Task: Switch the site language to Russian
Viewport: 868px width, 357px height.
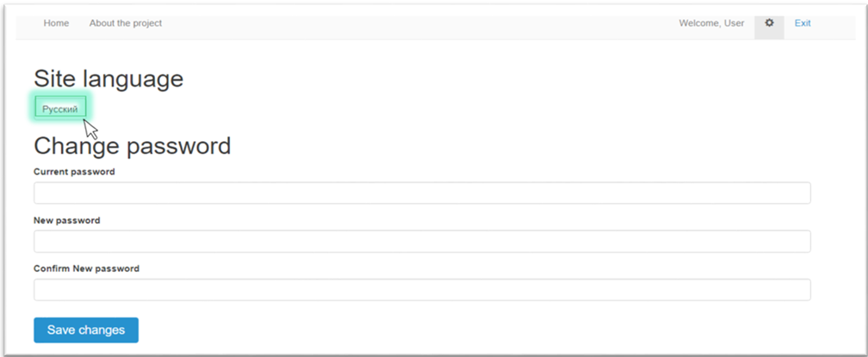Action: pyautogui.click(x=60, y=109)
